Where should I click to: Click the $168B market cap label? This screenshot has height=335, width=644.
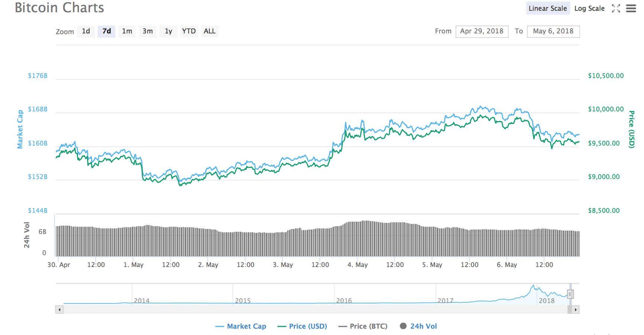point(38,109)
